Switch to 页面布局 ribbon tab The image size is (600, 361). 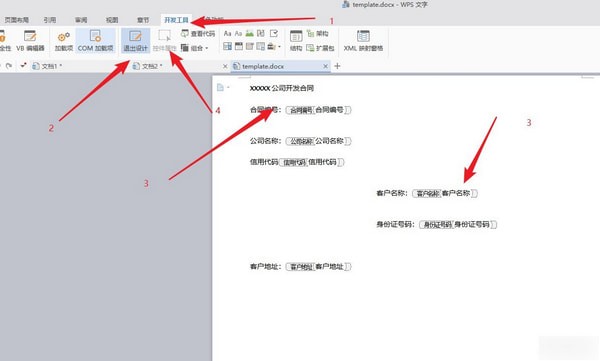tap(16, 20)
